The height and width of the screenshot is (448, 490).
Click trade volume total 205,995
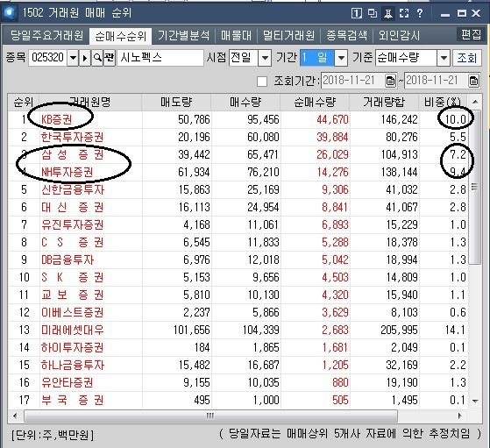[399, 330]
